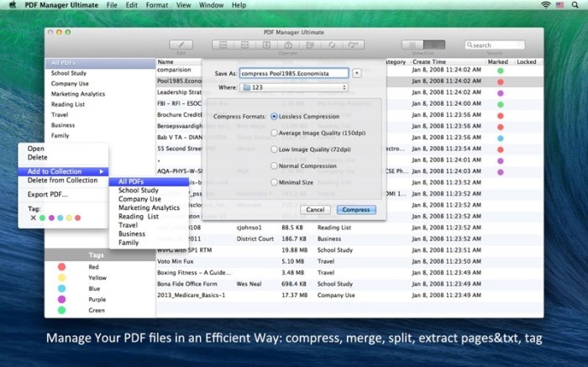This screenshot has height=367, width=588.
Task: Open the Help menu
Action: [239, 5]
